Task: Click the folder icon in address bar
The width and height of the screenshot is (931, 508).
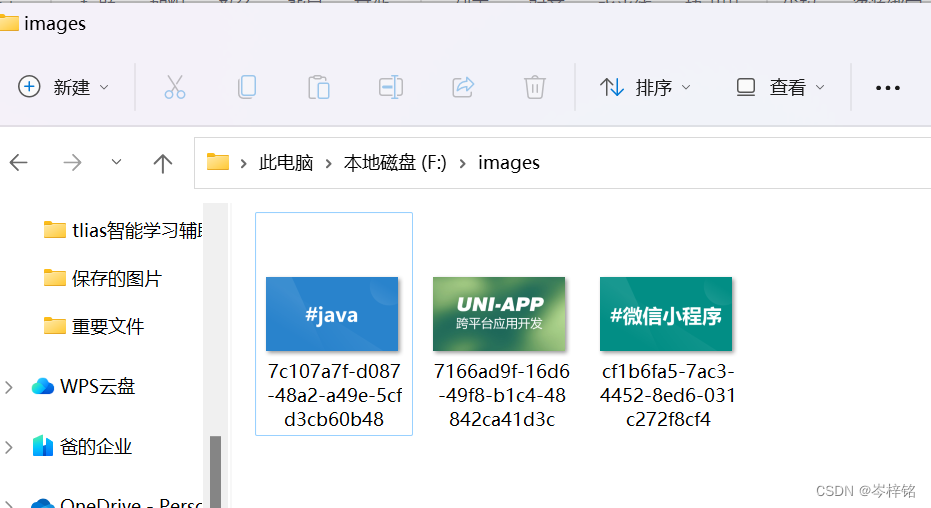Action: pyautogui.click(x=218, y=162)
